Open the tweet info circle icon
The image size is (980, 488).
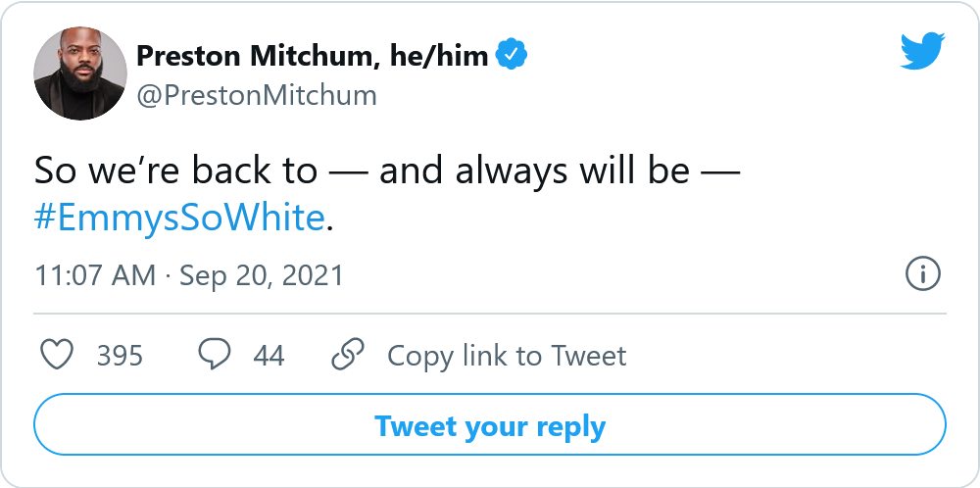click(x=923, y=274)
